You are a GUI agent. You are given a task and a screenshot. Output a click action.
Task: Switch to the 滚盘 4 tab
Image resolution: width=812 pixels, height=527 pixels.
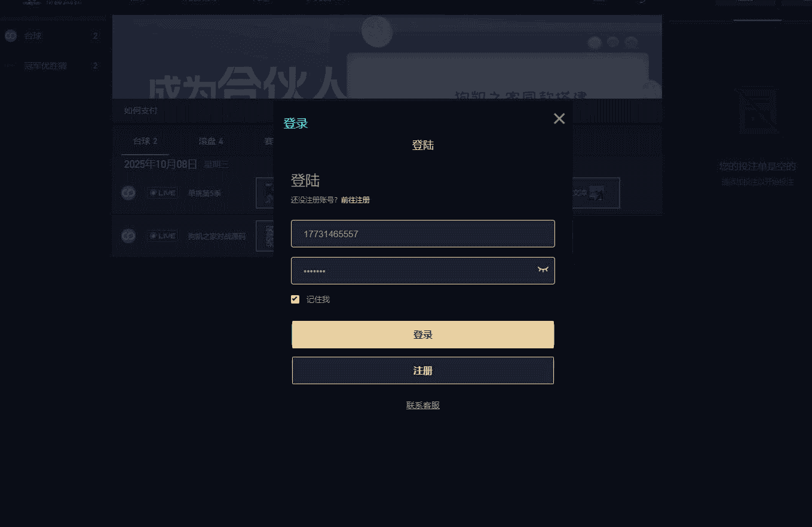tap(211, 142)
